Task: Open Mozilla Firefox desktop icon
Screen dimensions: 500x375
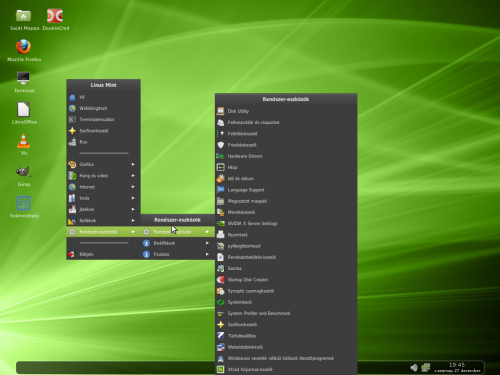Action: (x=24, y=47)
